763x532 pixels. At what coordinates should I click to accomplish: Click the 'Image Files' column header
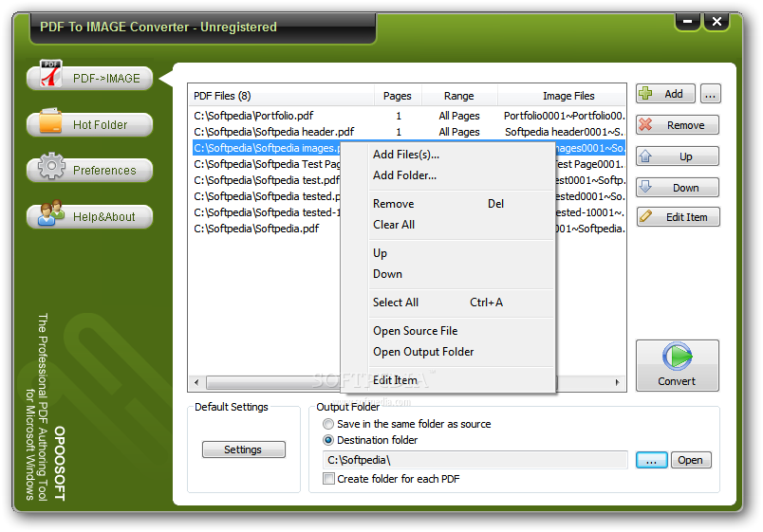562,96
